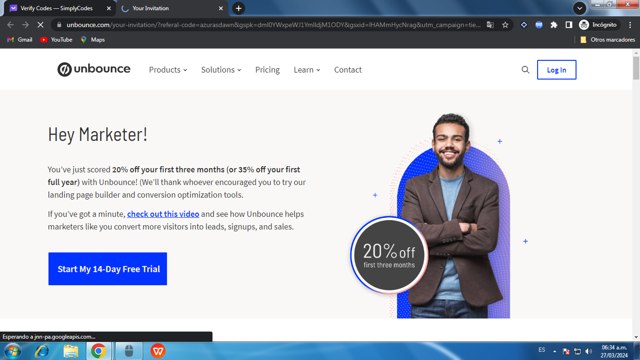Image resolution: width=640 pixels, height=360 pixels.
Task: Click the ES language indicator
Action: (x=542, y=350)
